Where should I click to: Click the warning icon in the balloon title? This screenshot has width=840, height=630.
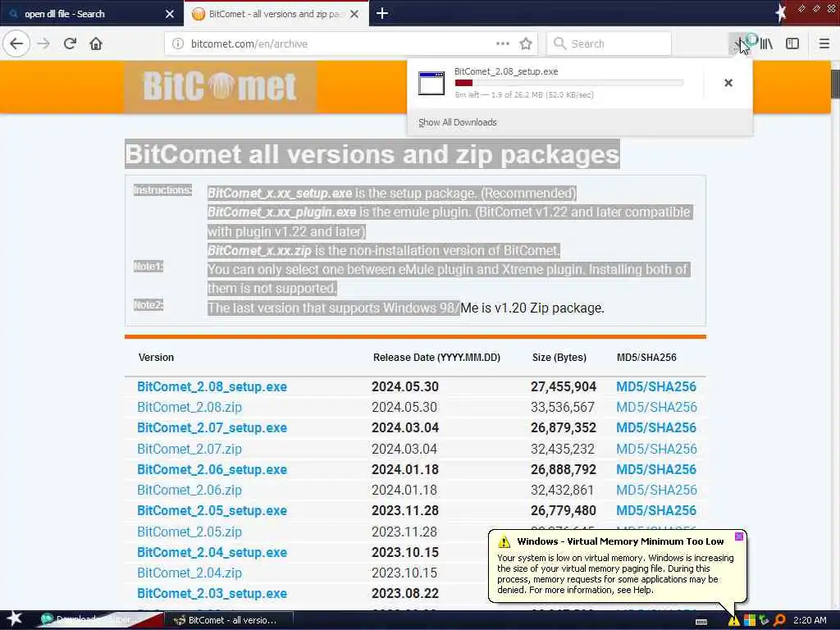tap(504, 541)
